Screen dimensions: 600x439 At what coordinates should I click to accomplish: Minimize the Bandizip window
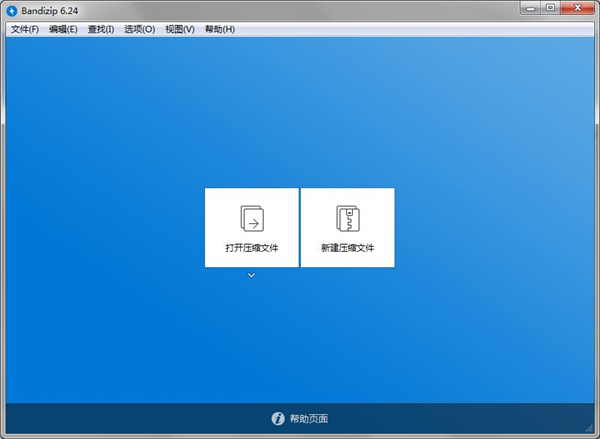coord(530,8)
